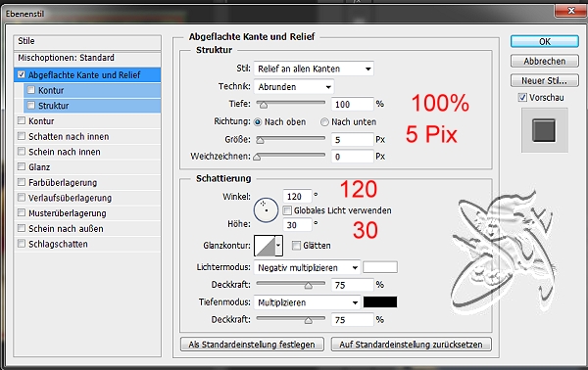
Task: Click Als Standardeinstellung festlegen
Action: click(x=252, y=345)
